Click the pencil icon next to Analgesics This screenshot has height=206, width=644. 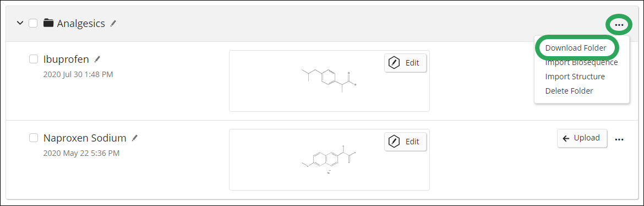[x=113, y=24]
